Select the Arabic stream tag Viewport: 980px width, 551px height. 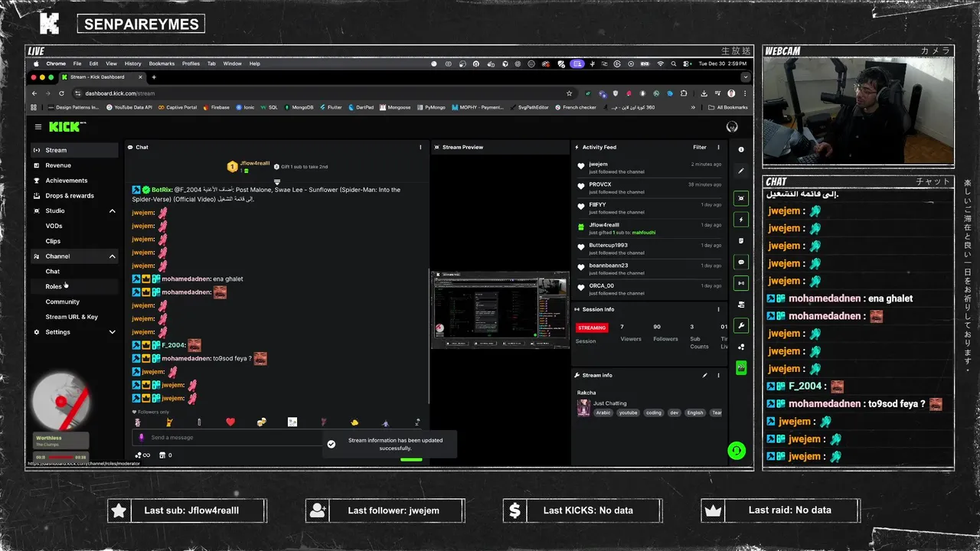(x=604, y=412)
